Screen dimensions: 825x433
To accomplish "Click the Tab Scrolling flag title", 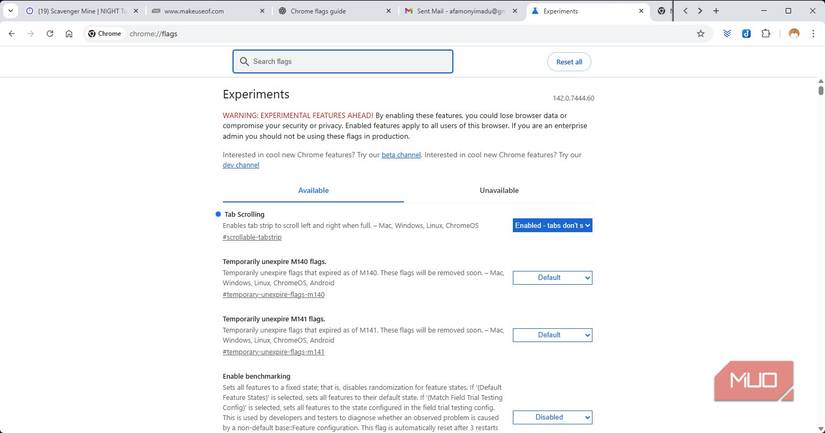I will 244,214.
